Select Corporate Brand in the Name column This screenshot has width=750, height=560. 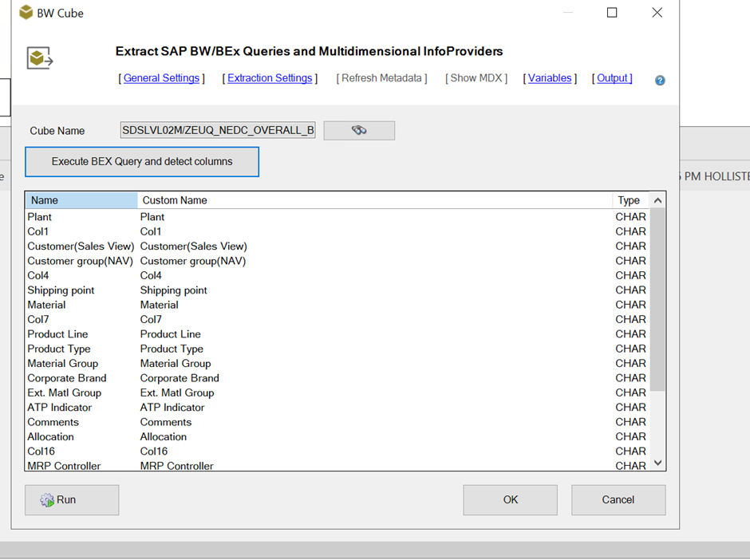67,378
